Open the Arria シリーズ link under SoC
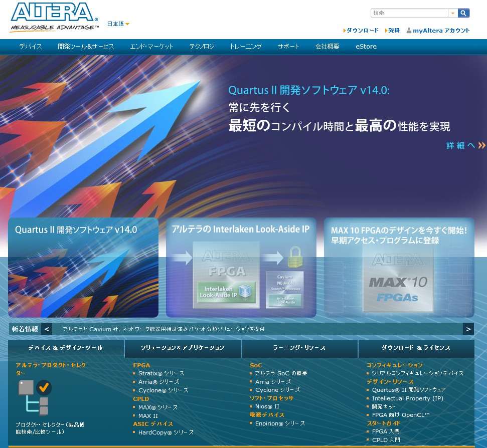 [273, 382]
